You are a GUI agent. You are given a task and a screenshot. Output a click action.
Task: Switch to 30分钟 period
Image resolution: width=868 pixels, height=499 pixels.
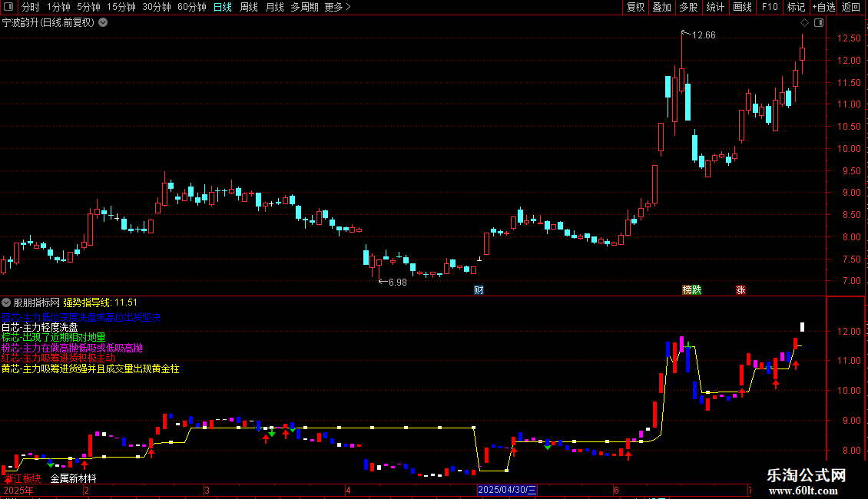[x=157, y=7]
